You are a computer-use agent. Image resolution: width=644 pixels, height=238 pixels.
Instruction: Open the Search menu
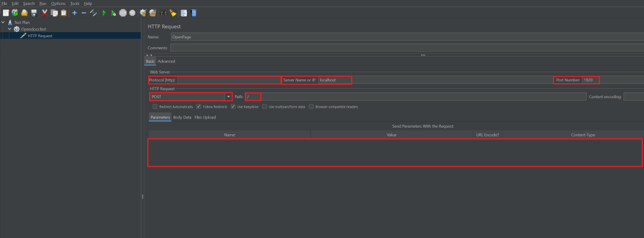click(29, 3)
